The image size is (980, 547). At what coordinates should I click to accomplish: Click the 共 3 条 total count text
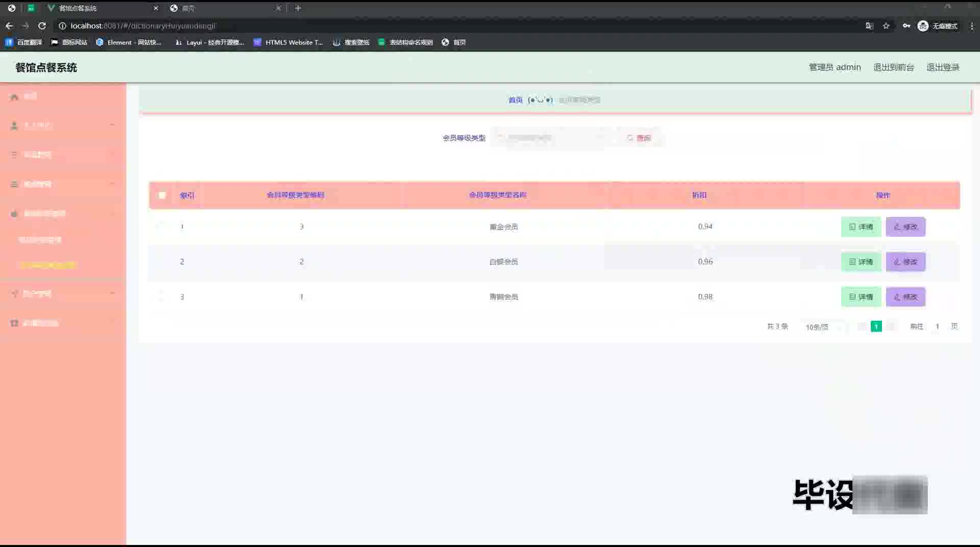pos(777,327)
